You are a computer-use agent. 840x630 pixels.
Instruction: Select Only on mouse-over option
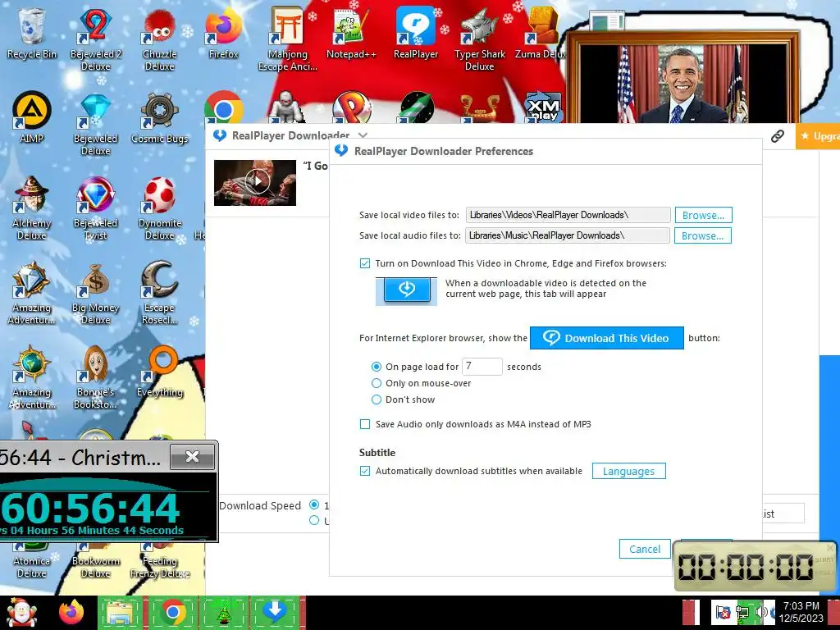(376, 383)
